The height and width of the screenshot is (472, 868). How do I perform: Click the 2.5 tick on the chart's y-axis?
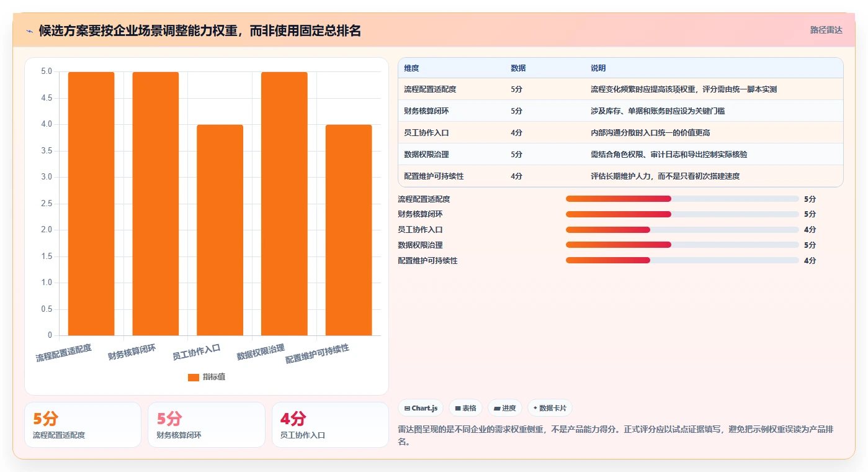(x=47, y=204)
